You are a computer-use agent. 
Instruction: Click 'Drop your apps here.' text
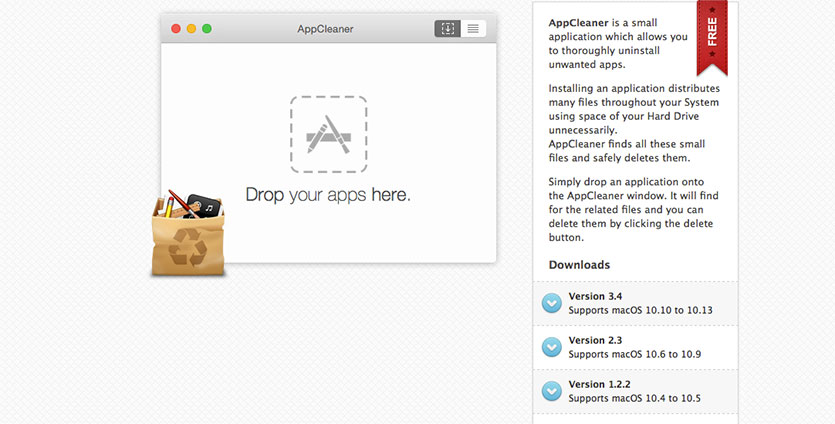[328, 195]
